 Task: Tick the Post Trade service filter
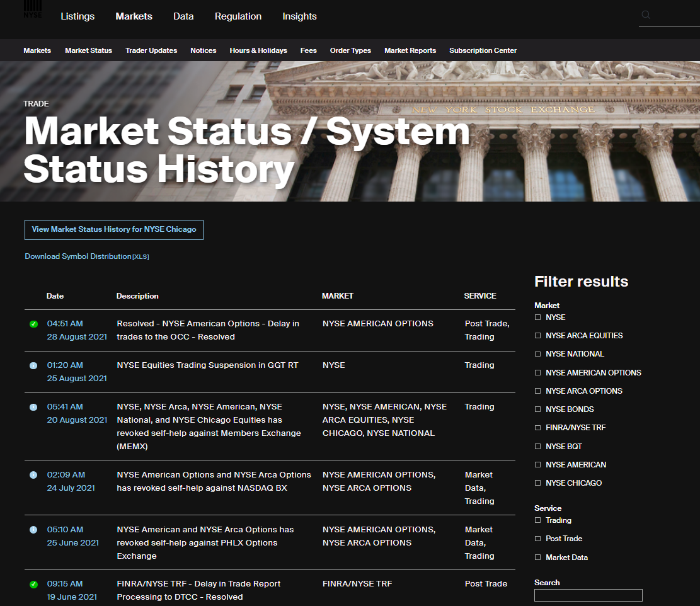(x=537, y=539)
